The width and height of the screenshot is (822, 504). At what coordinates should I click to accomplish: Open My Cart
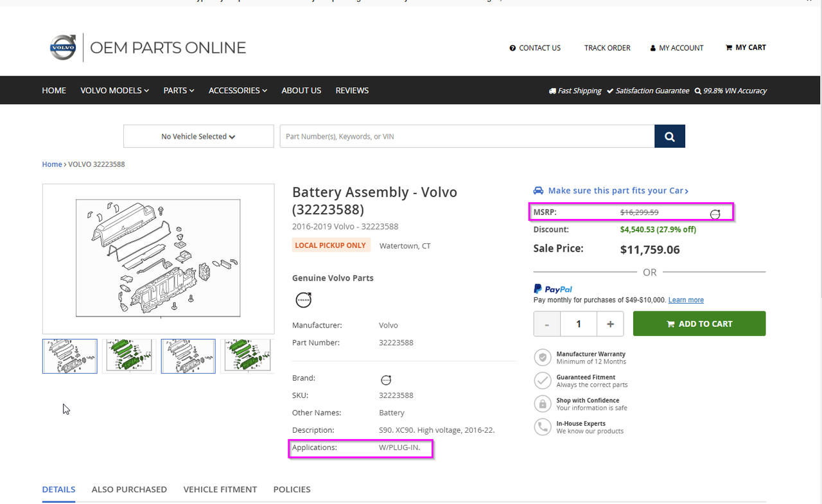click(746, 48)
